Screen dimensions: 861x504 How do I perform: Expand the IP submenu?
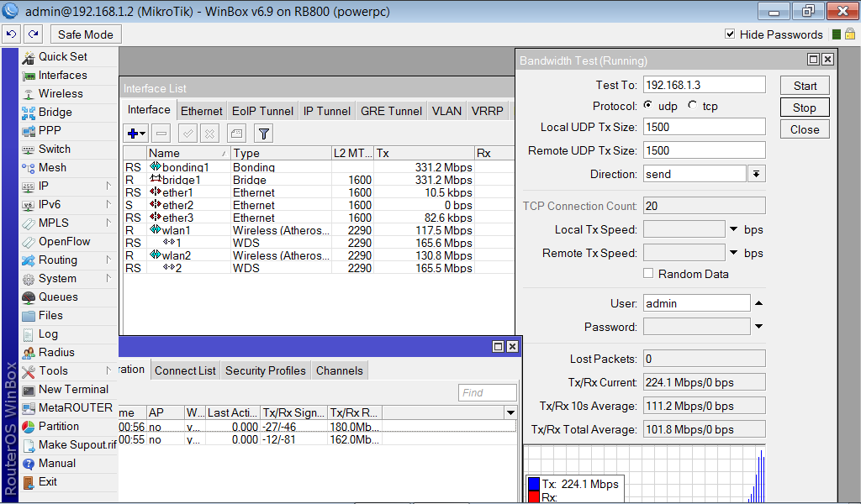(x=108, y=186)
